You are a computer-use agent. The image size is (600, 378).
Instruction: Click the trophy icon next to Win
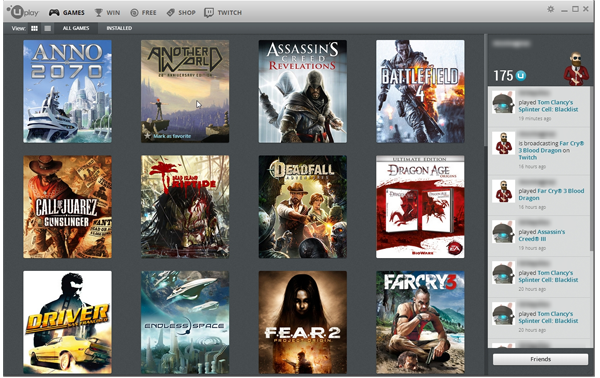pos(98,13)
